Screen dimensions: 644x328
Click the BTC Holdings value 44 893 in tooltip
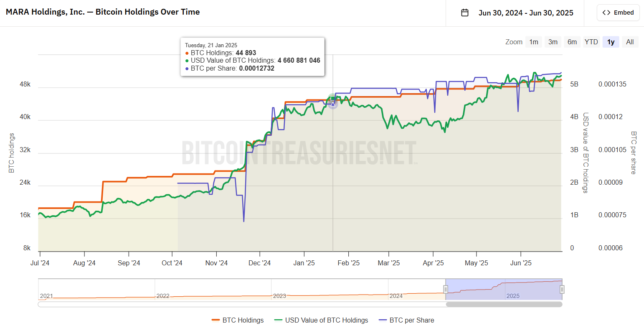pyautogui.click(x=246, y=53)
